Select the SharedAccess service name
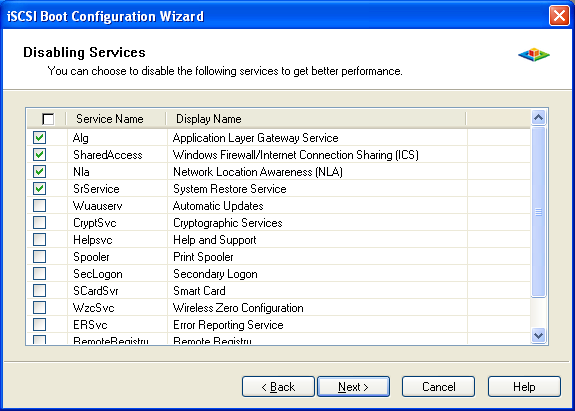The image size is (575, 411). [107, 155]
